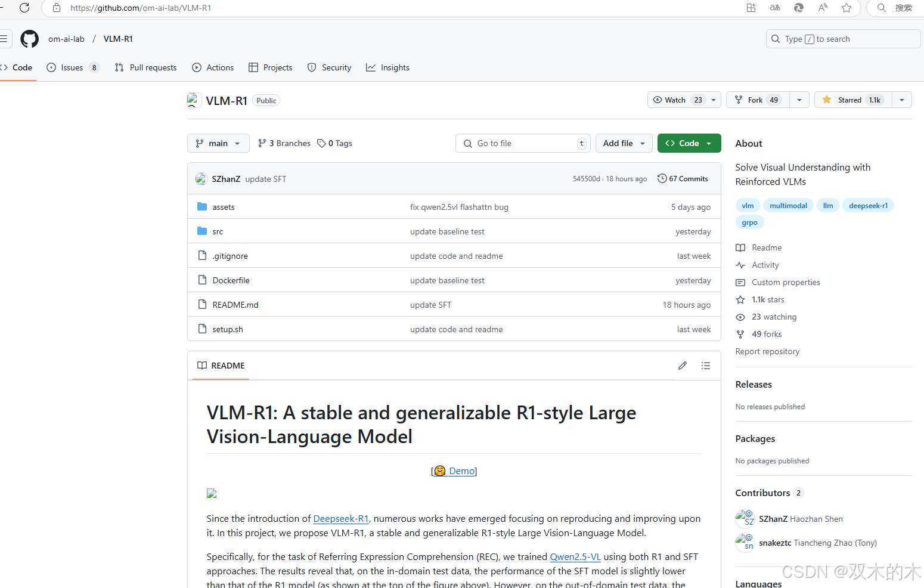
Task: Open the 49 forks link
Action: [759, 334]
